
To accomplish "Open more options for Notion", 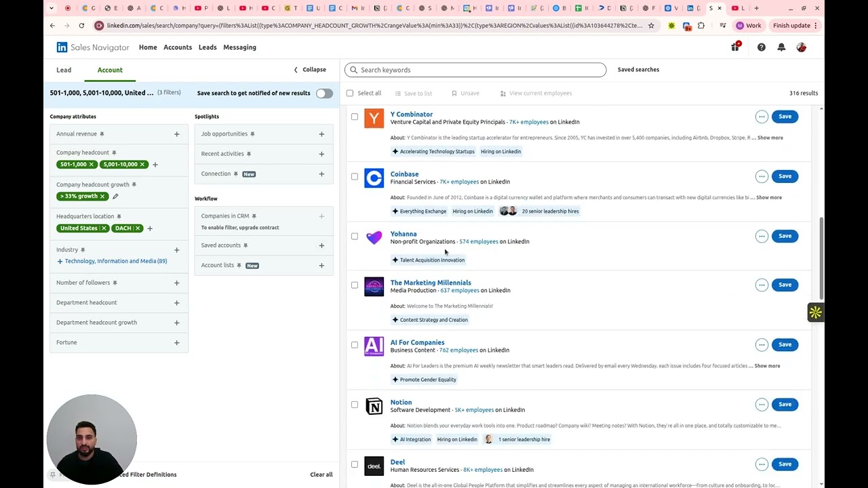I will click(762, 404).
